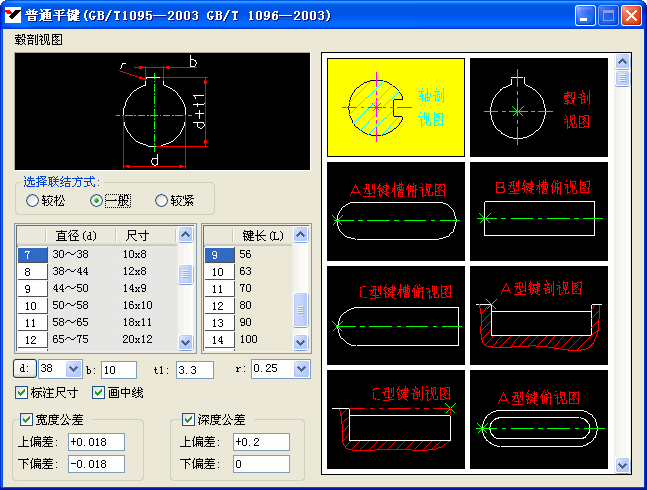Select the 较松 radio button
The height and width of the screenshot is (490, 647).
(x=33, y=201)
